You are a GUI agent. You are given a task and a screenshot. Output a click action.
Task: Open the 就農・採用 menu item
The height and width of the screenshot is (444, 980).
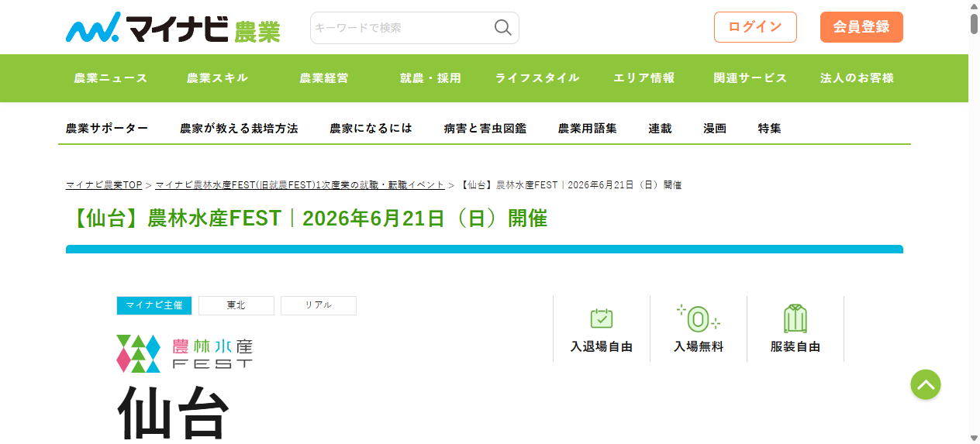click(x=430, y=78)
